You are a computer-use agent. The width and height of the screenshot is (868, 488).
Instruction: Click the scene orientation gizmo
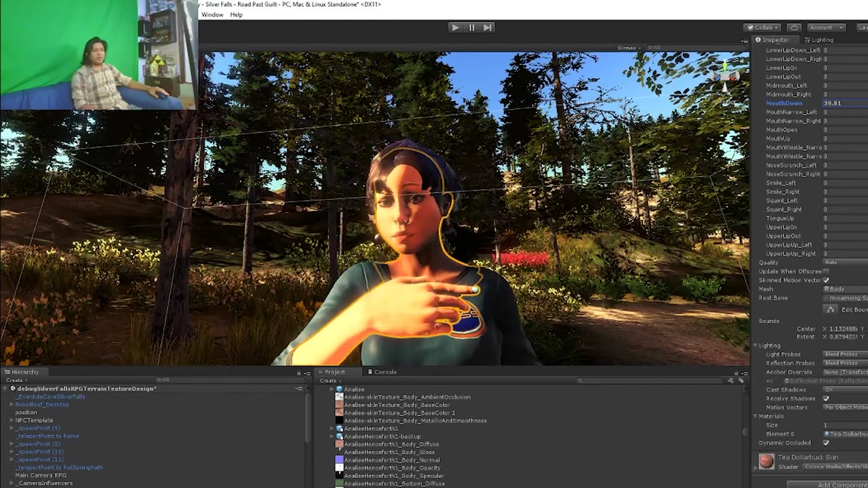point(725,76)
